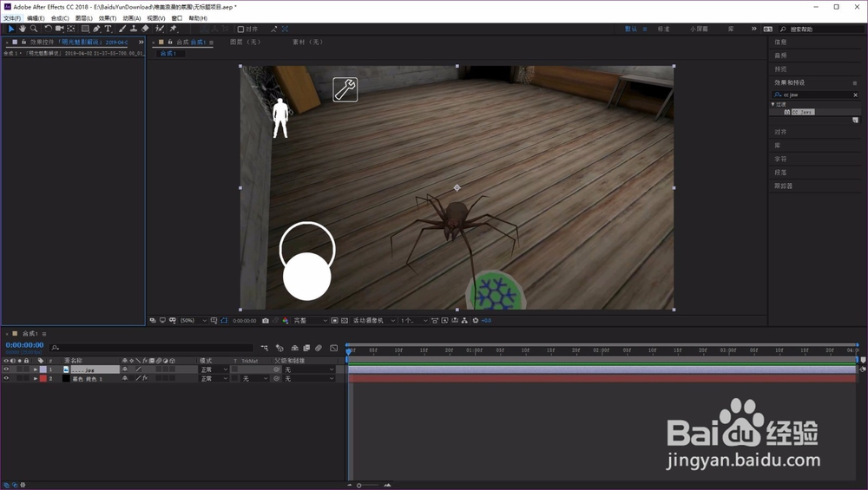
Task: Toggle the snapping 对齐 checkbox
Action: [x=240, y=29]
